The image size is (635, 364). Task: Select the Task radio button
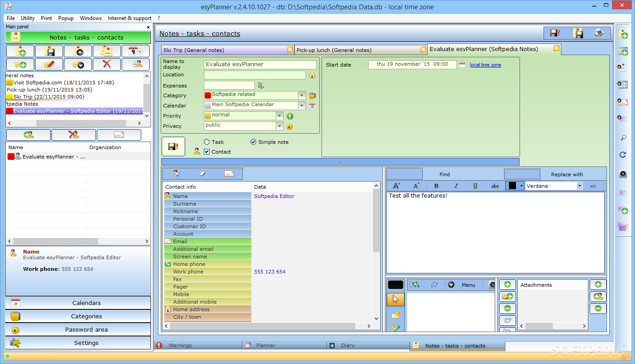pos(206,142)
